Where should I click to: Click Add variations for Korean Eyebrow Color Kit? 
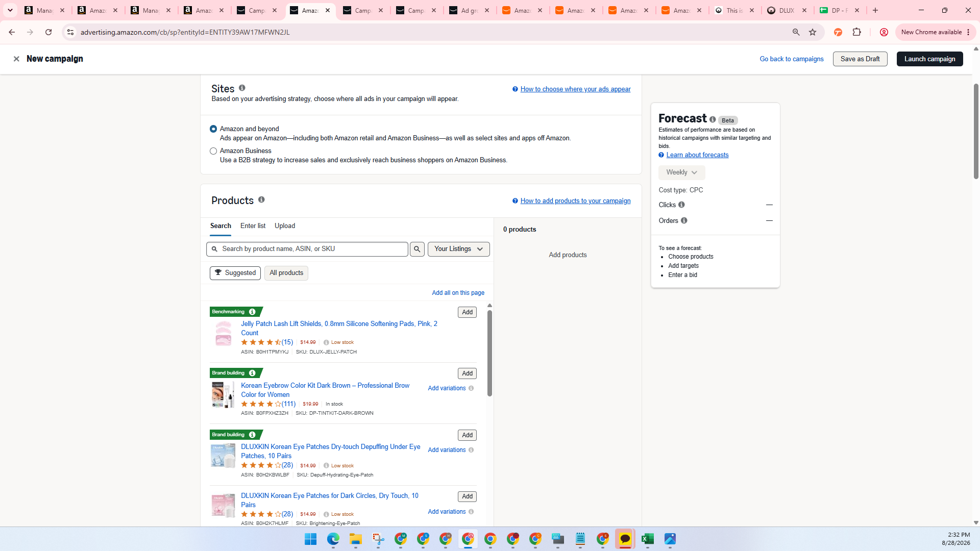point(447,388)
